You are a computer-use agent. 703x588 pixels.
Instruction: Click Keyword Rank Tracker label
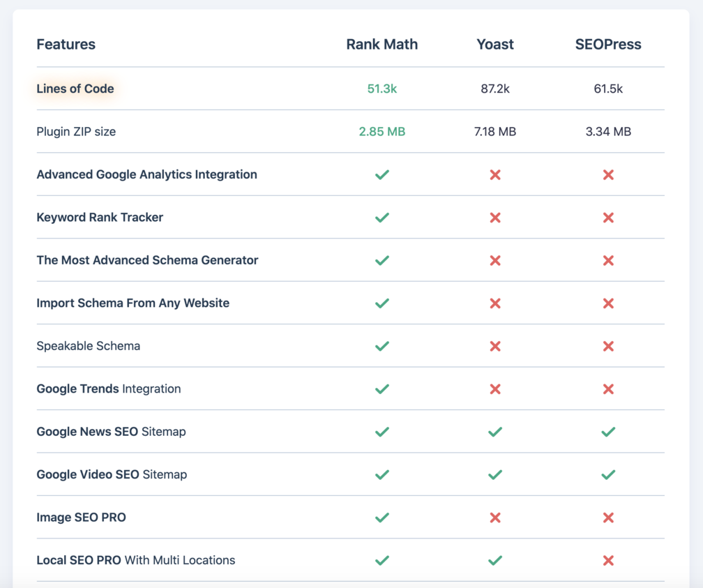point(100,218)
